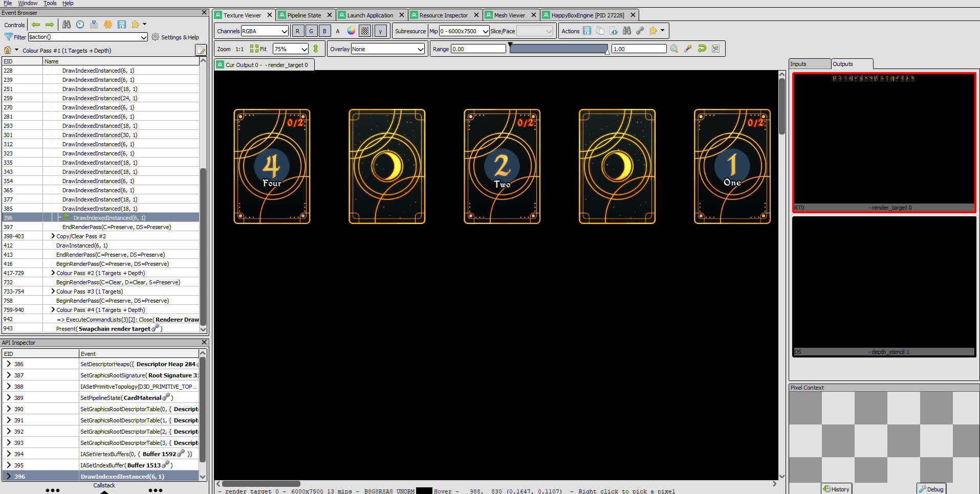Click the wand auto-fit range icon
Screen dimensions: 980x494
pyautogui.click(x=688, y=49)
